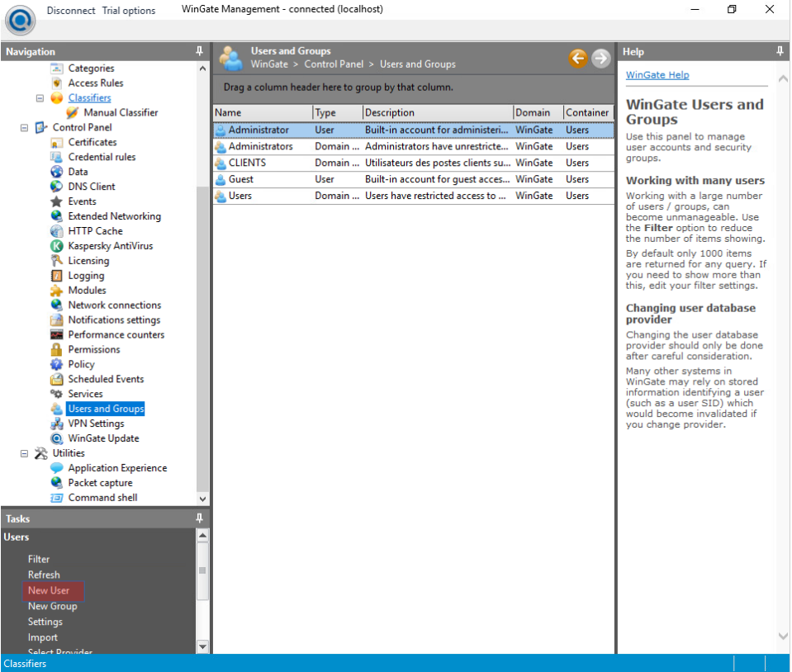Collapse the Control Panel tree node
The image size is (792, 672).
click(24, 128)
